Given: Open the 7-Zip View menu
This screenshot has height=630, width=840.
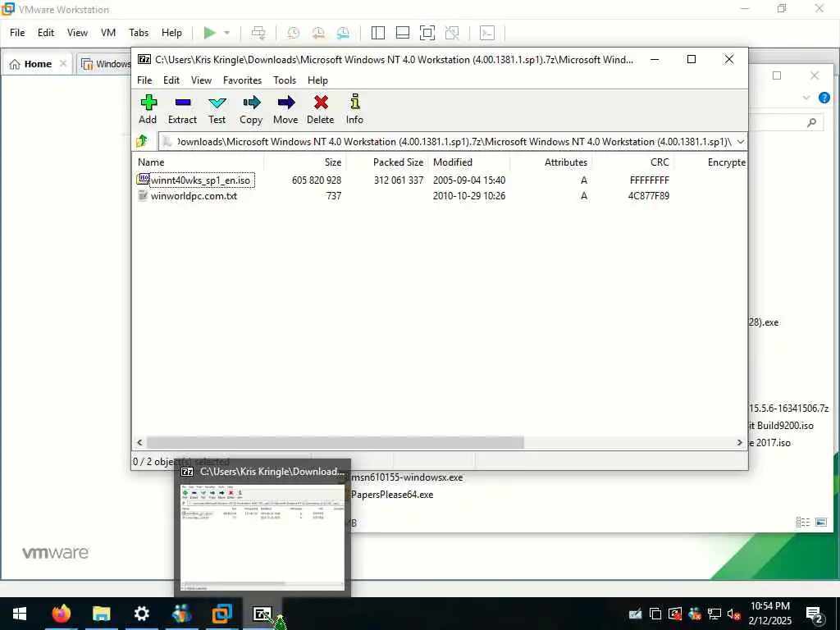Looking at the screenshot, I should tap(202, 80).
